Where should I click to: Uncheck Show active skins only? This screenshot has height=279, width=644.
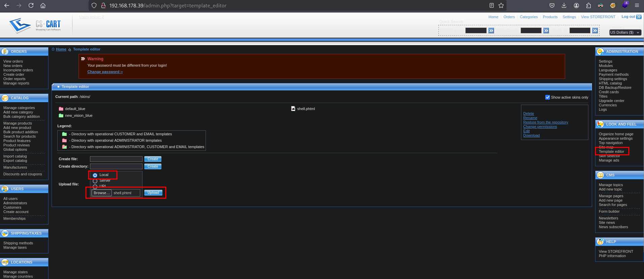click(548, 97)
